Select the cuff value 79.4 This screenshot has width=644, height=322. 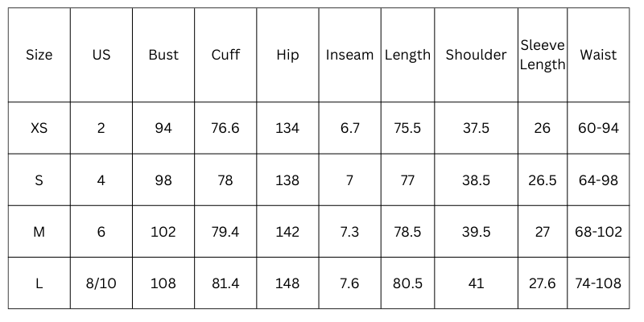[x=225, y=232]
